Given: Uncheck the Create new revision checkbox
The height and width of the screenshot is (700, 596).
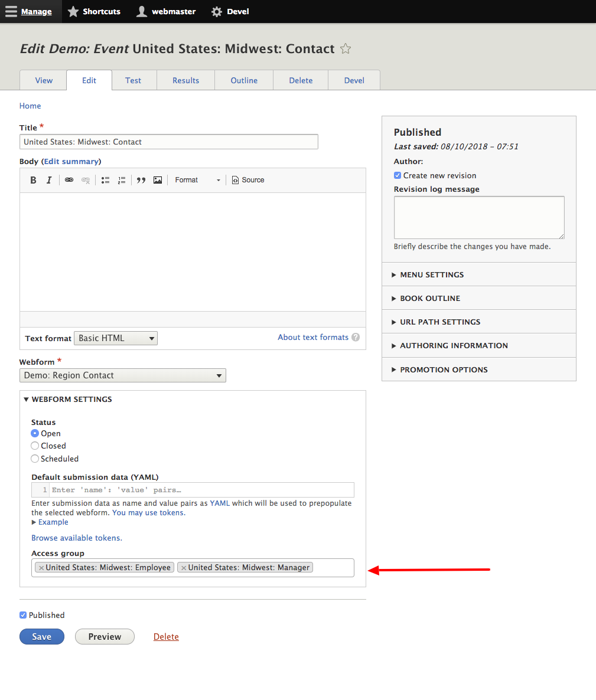Looking at the screenshot, I should [x=398, y=175].
